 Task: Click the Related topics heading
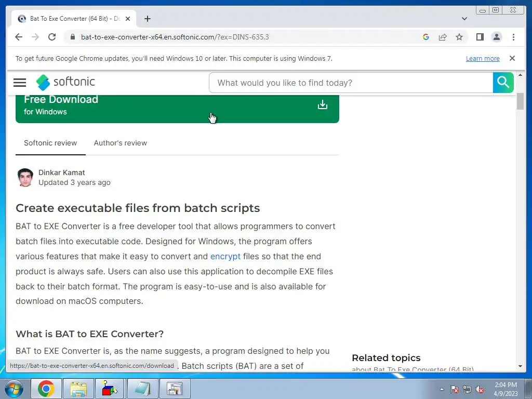386,358
